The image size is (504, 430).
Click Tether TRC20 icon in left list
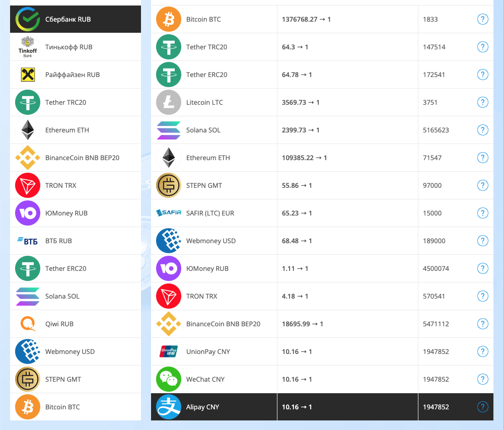pos(28,102)
